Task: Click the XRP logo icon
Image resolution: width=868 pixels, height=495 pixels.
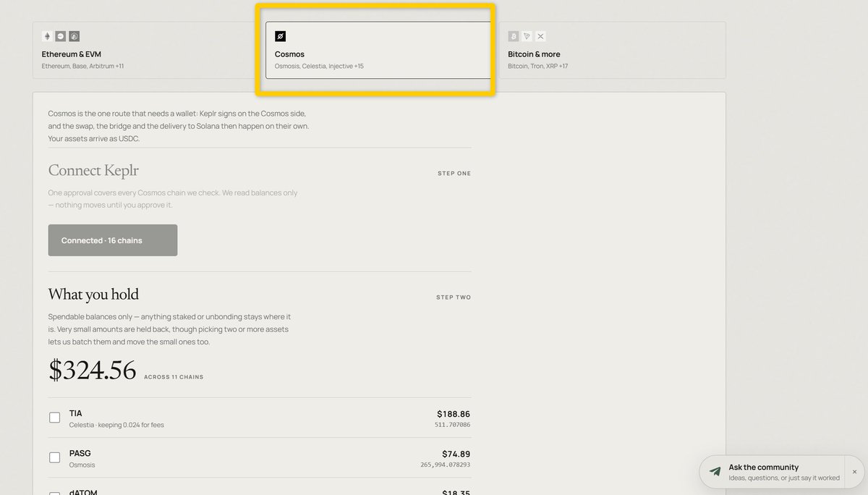Action: [x=540, y=36]
